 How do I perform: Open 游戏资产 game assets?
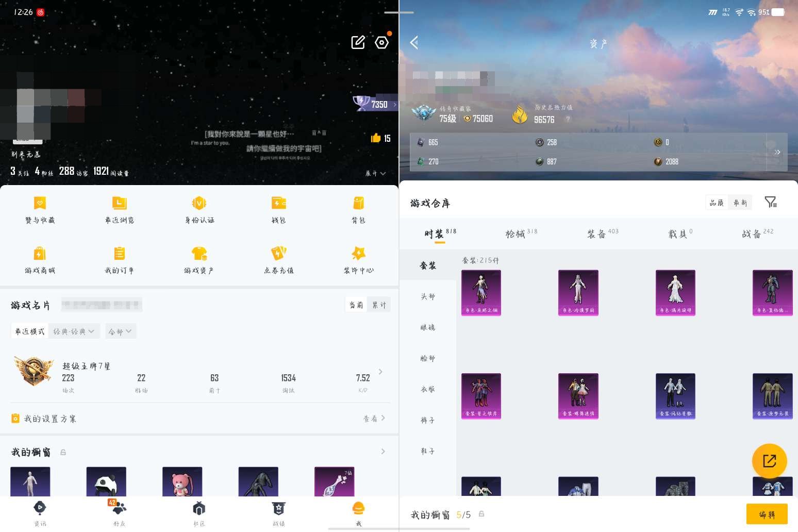[199, 260]
